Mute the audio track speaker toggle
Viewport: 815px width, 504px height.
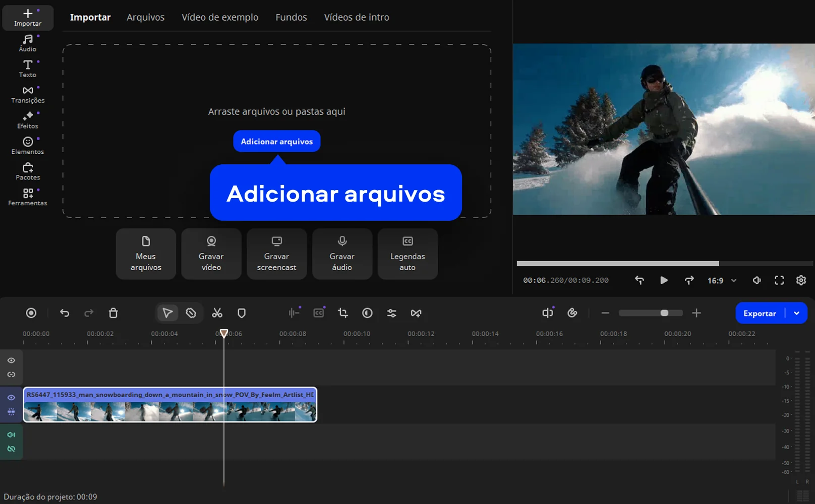[11, 434]
